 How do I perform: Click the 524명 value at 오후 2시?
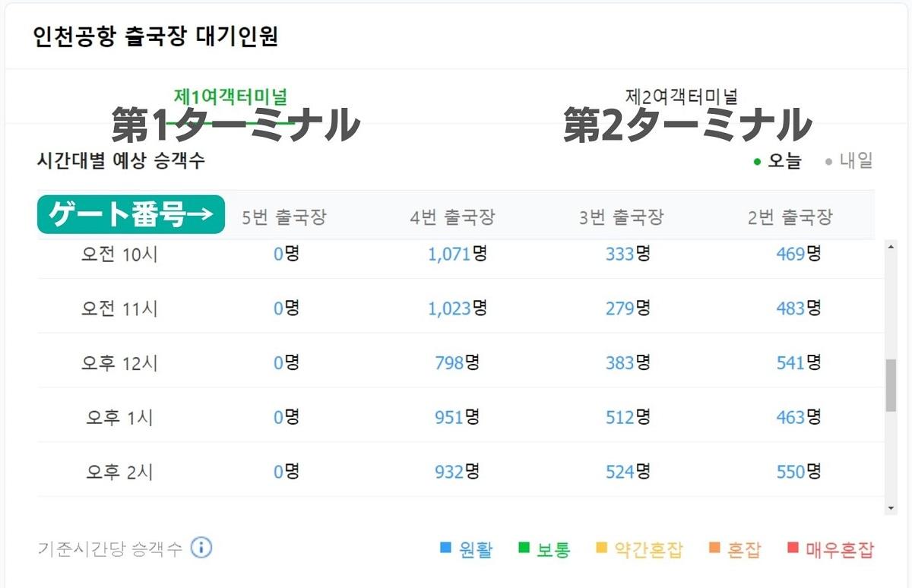(628, 472)
